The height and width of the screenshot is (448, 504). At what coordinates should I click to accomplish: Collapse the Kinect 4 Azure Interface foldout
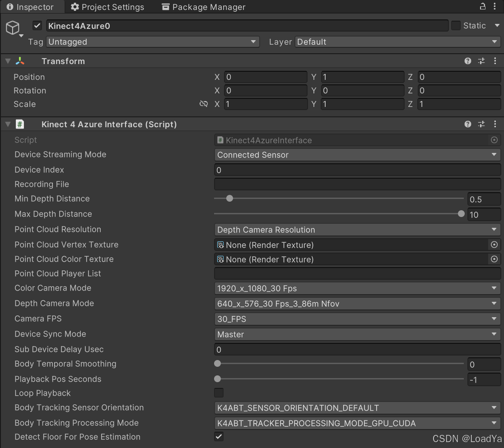click(x=8, y=124)
